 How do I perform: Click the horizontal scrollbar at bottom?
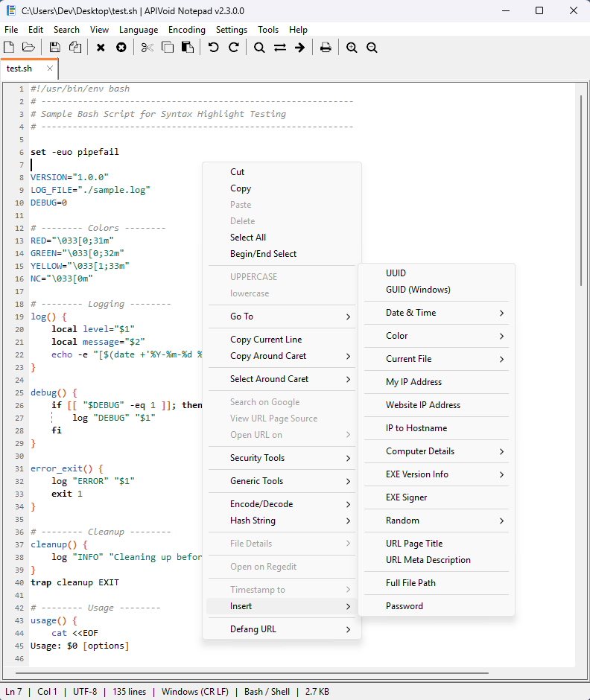[x=252, y=672]
